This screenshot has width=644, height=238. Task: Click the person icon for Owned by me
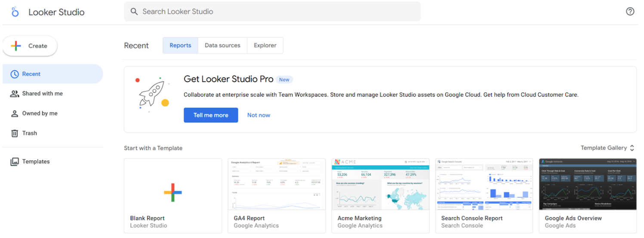15,113
